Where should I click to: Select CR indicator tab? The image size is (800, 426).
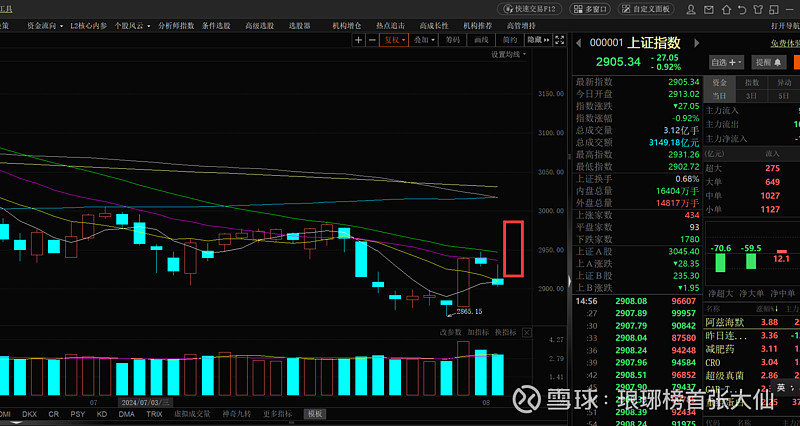(x=54, y=414)
